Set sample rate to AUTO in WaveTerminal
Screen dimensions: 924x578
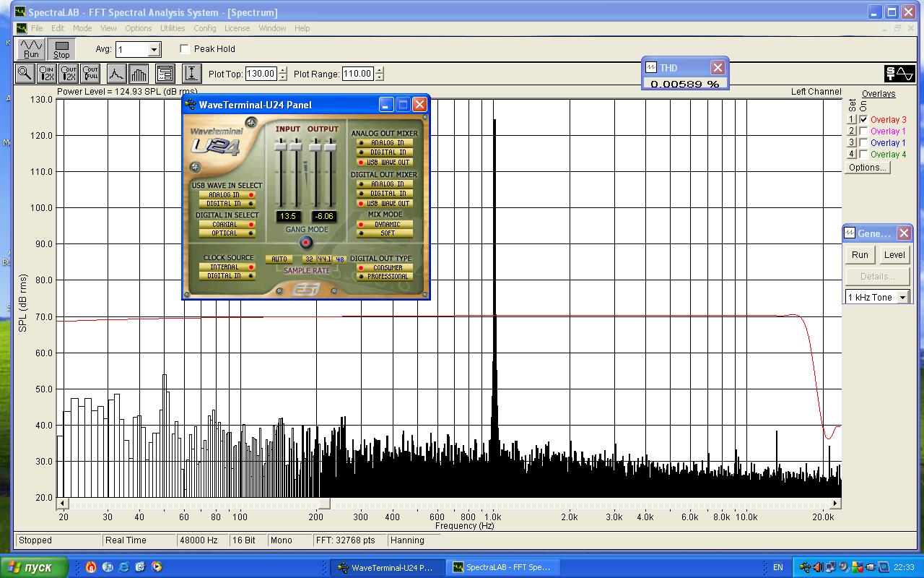(279, 259)
